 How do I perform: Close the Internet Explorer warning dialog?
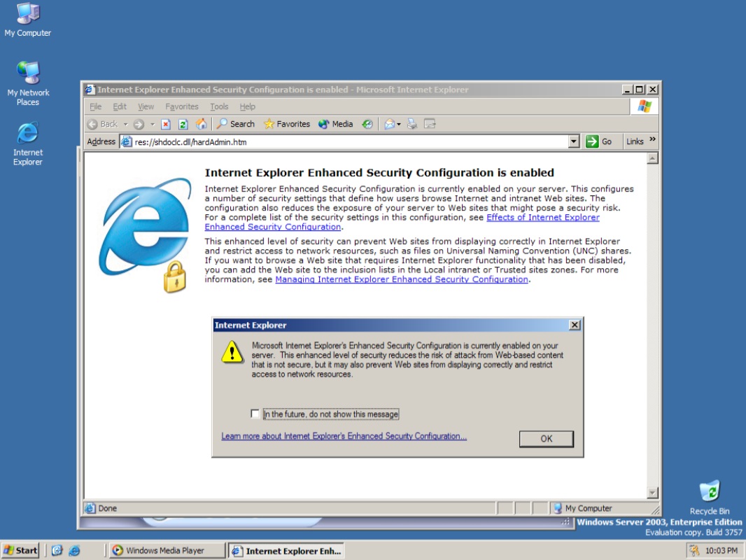click(575, 325)
